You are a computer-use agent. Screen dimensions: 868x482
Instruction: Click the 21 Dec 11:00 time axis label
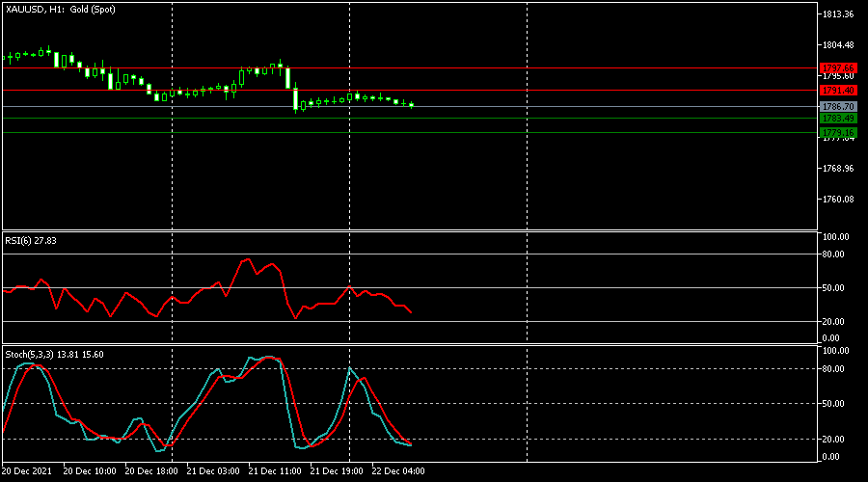pyautogui.click(x=275, y=471)
